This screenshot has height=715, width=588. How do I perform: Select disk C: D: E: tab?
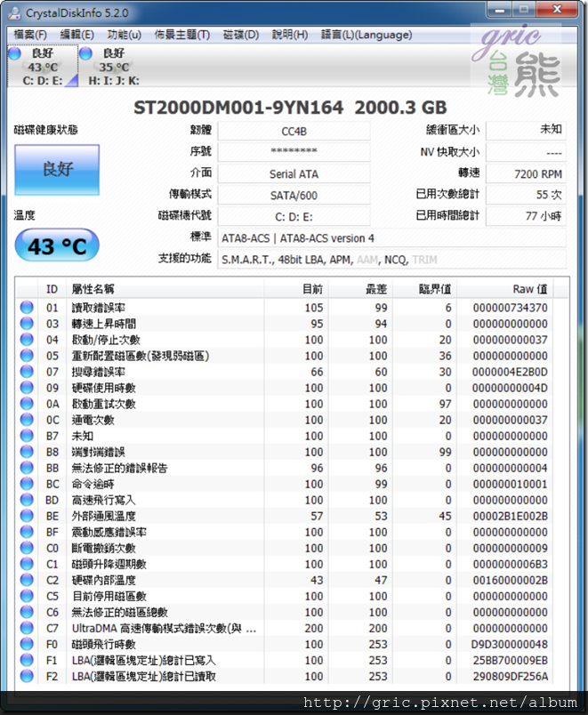pos(43,67)
